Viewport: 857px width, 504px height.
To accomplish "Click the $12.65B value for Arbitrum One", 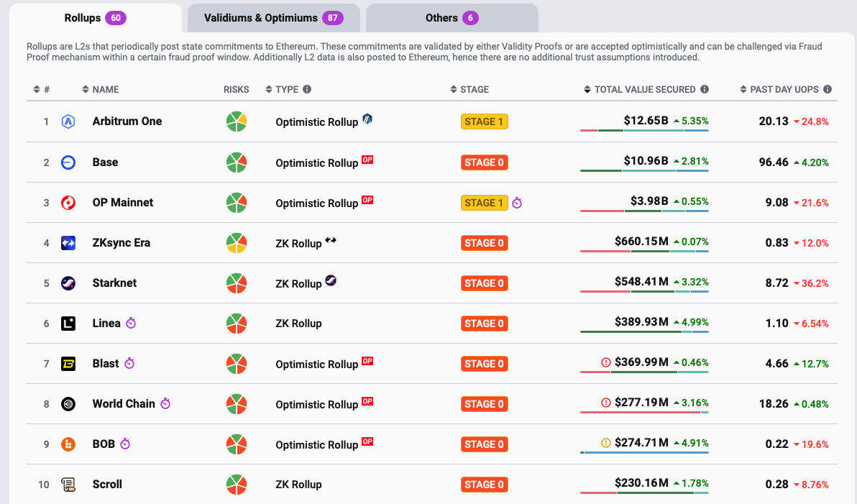I will pos(646,120).
